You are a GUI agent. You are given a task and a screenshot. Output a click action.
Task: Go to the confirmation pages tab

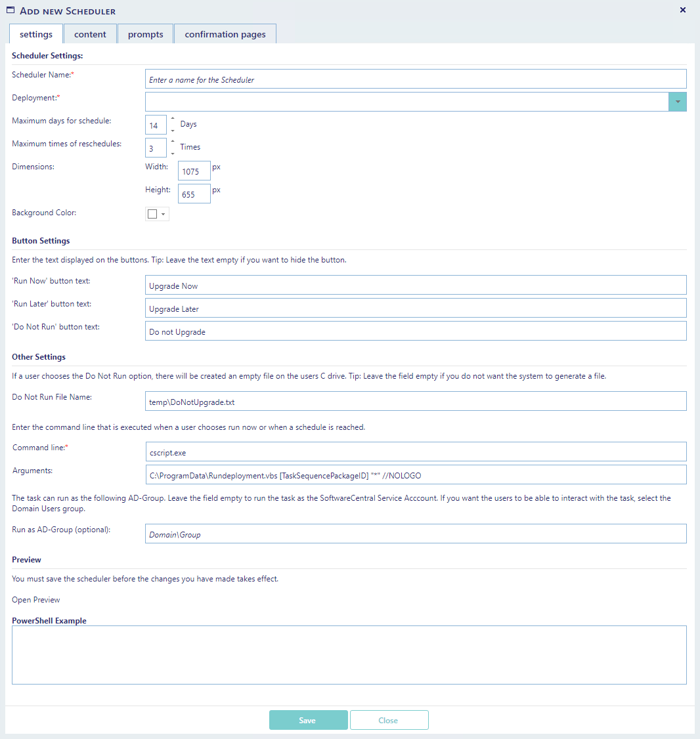225,34
